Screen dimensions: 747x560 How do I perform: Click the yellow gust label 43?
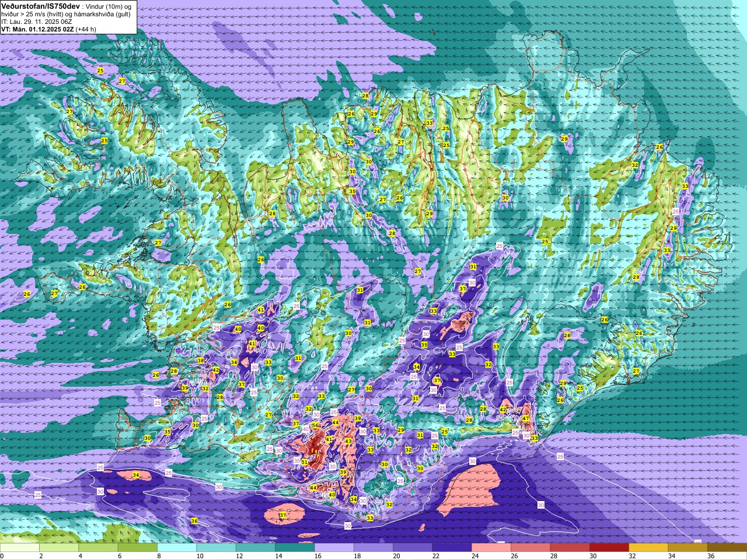tap(348, 441)
